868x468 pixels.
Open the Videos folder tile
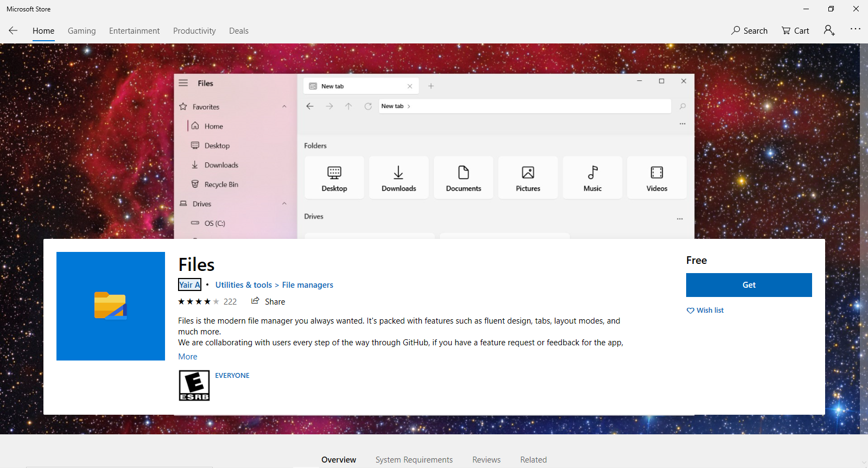click(657, 178)
